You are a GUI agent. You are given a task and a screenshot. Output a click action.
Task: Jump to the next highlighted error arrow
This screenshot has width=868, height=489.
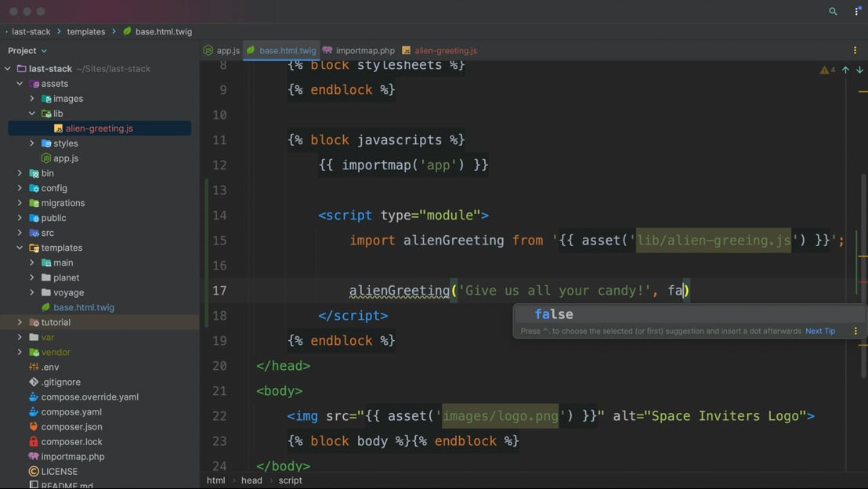click(x=859, y=70)
